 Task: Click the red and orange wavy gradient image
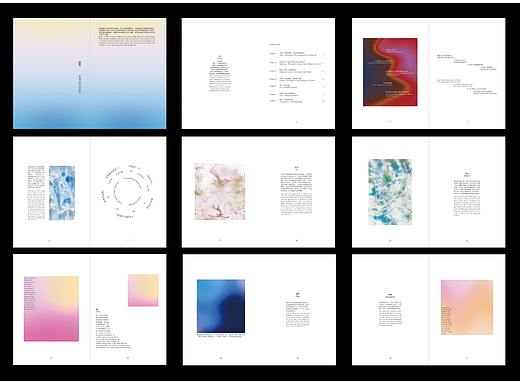pos(390,72)
